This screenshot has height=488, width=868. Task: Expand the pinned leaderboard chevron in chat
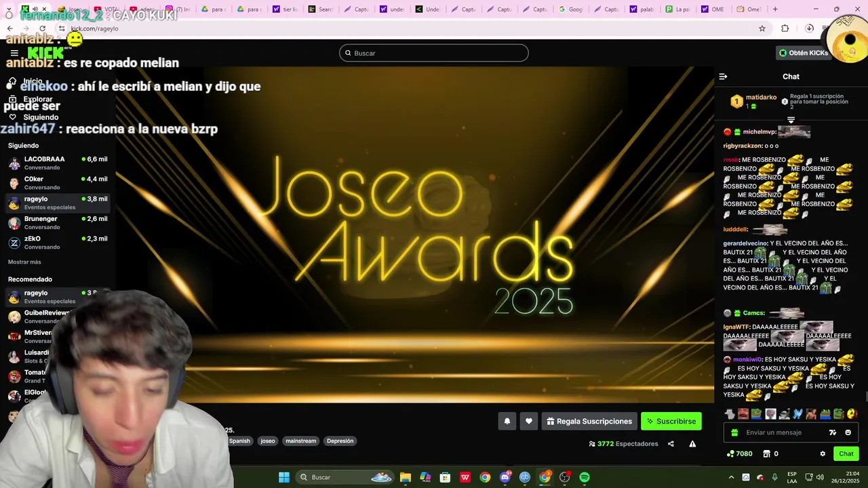tap(791, 120)
